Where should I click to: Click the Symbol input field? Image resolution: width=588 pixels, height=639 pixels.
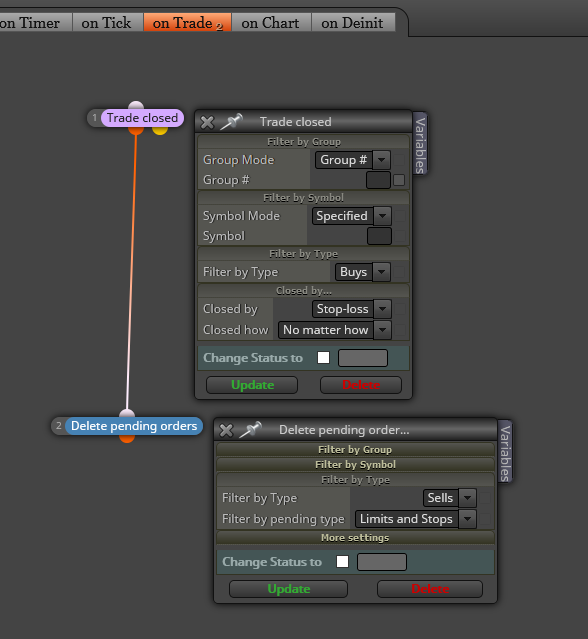tap(379, 236)
